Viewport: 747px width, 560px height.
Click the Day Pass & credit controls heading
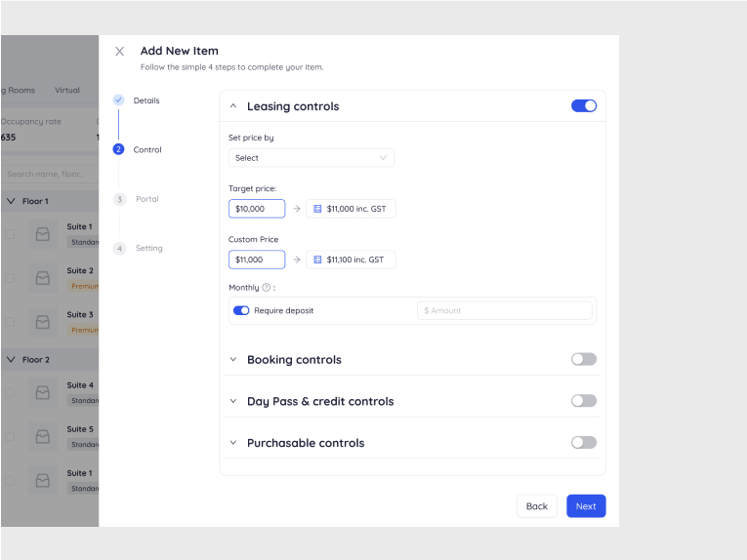(320, 402)
